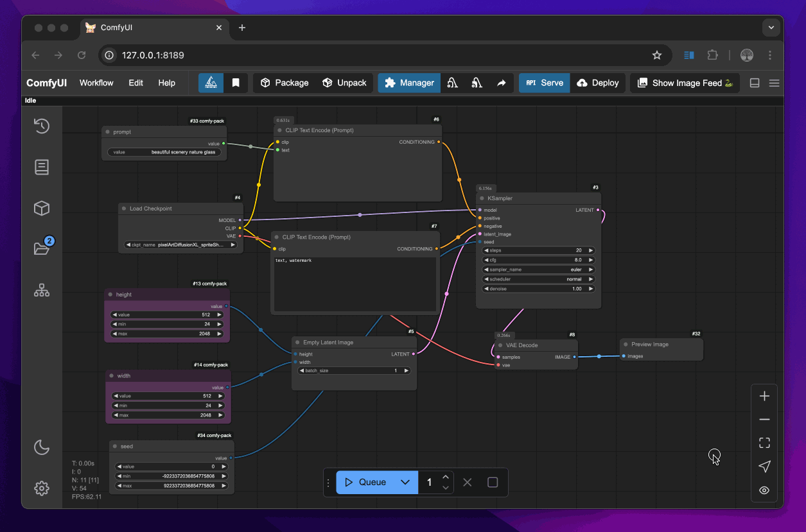Click the clear pending tasks square icon
This screenshot has height=532, width=806.
(x=493, y=482)
